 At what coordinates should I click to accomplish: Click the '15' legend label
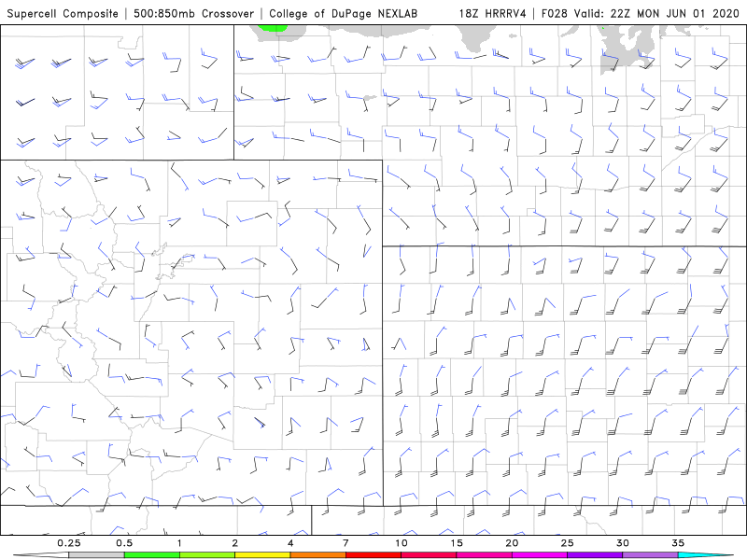point(457,543)
